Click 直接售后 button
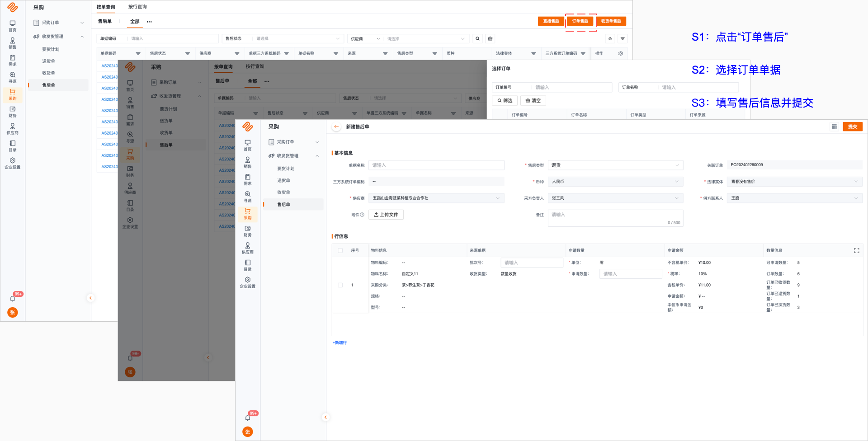 pos(551,21)
